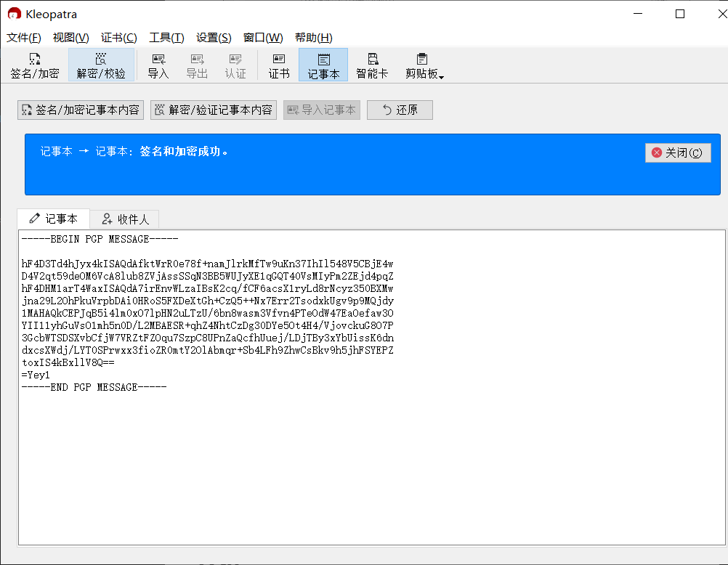Open the 文件(F) menu
Image resolution: width=728 pixels, height=565 pixels.
click(x=24, y=38)
